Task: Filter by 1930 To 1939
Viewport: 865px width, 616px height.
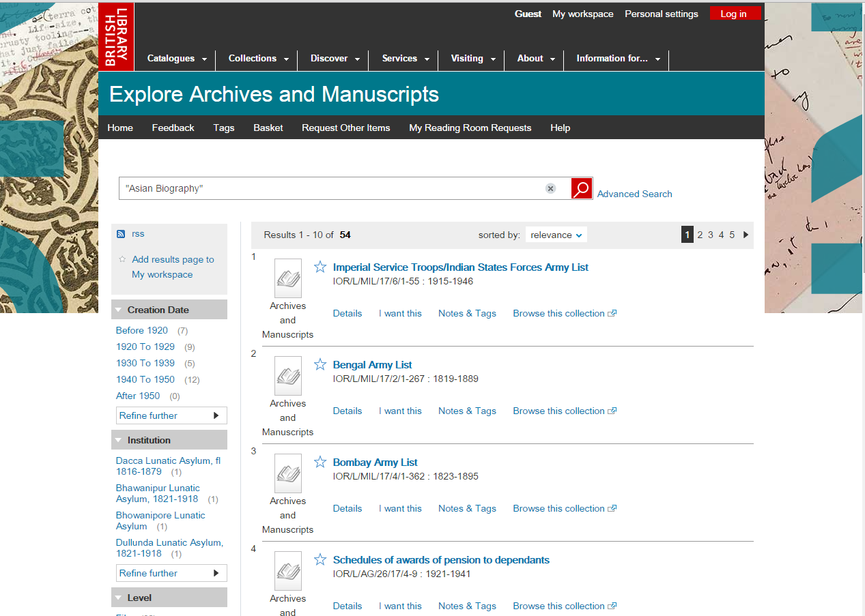Action: (x=145, y=363)
